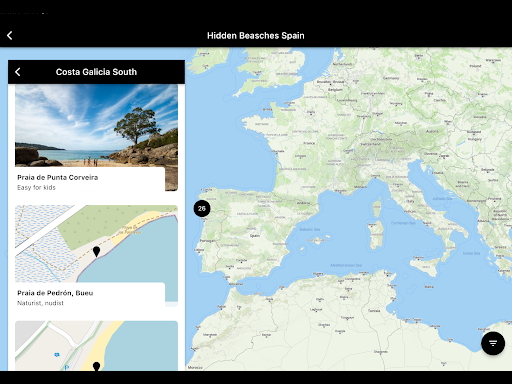Screen dimensions: 512x384
Task: Go back using the top header arrow
Action: pos(10,35)
